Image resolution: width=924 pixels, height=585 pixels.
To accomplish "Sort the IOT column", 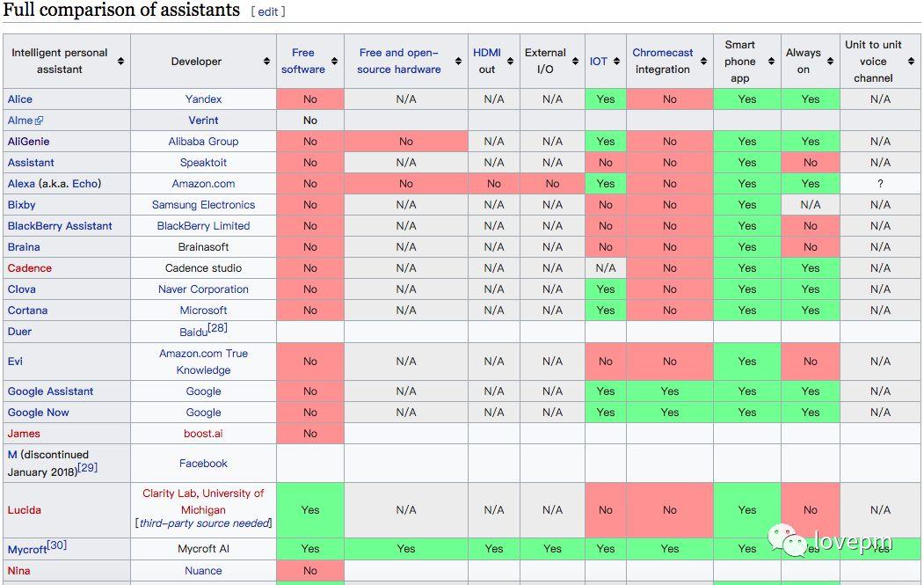I will point(617,62).
